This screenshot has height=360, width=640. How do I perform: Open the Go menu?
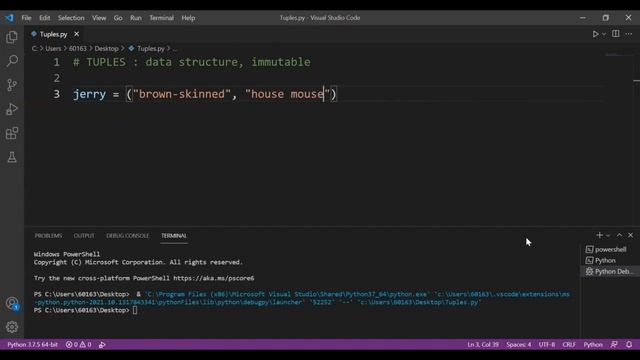pos(118,18)
